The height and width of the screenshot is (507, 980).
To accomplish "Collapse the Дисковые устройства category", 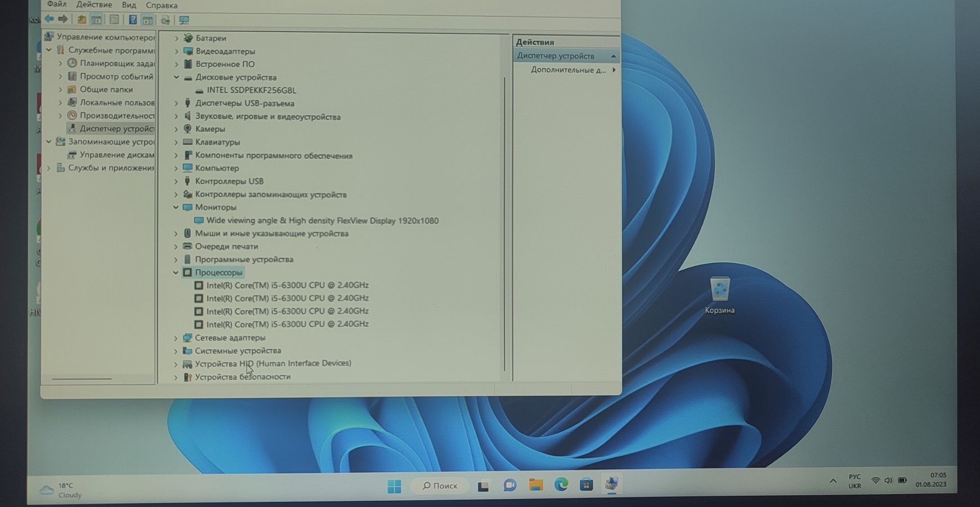I will point(176,77).
